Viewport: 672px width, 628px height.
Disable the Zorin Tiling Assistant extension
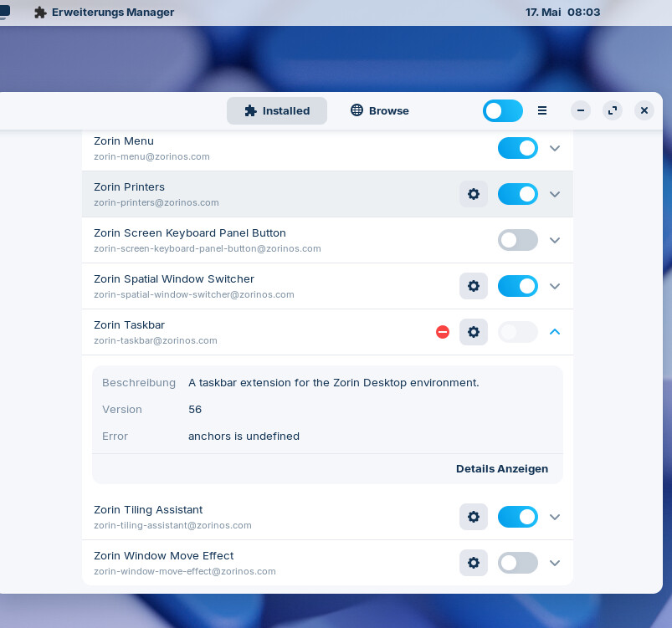click(x=518, y=517)
